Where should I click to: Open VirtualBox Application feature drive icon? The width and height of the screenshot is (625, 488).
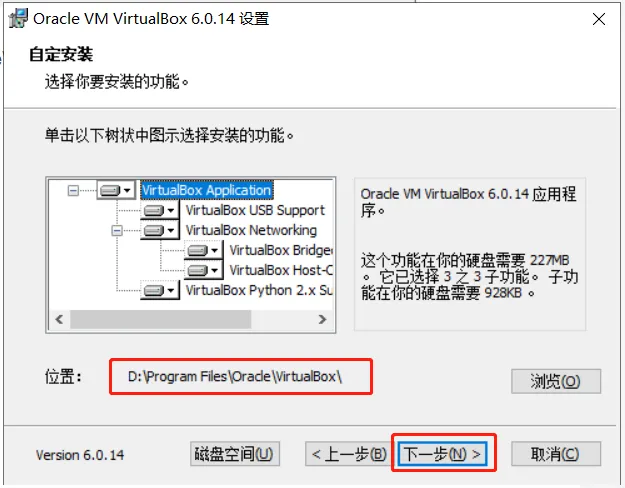[116, 190]
